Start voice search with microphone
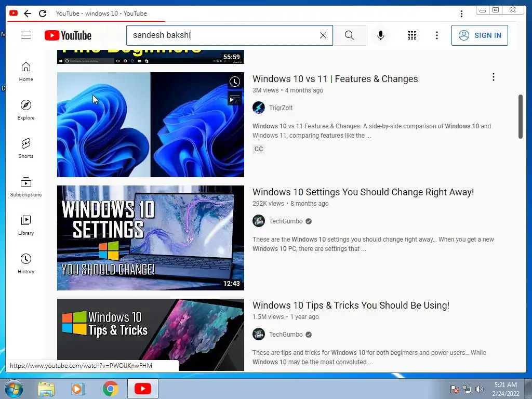Viewport: 532px width, 399px height. [x=381, y=35]
